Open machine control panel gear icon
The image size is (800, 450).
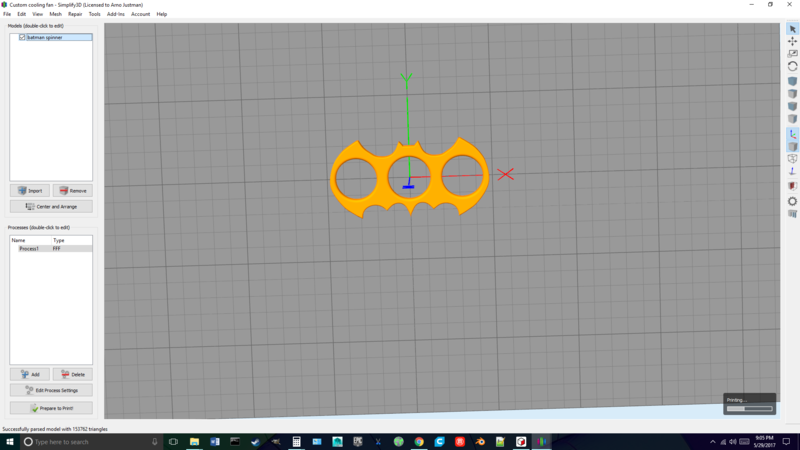click(x=792, y=201)
